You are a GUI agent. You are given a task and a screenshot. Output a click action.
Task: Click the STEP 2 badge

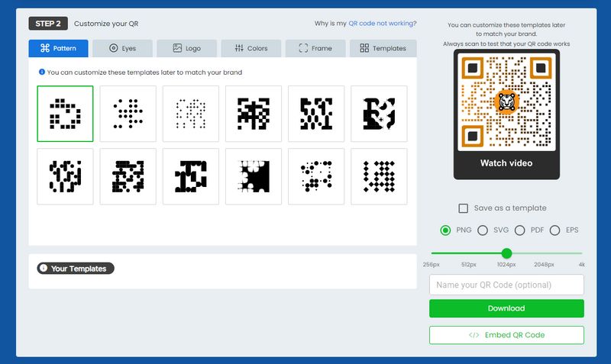pos(48,24)
